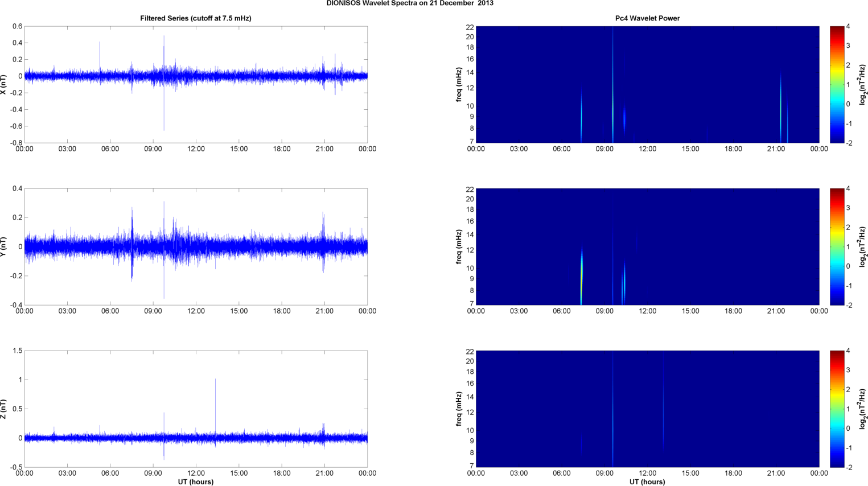Viewport: 868px width, 486px height.
Task: Click the "Z (nT)" axis label
Action: tap(4, 409)
